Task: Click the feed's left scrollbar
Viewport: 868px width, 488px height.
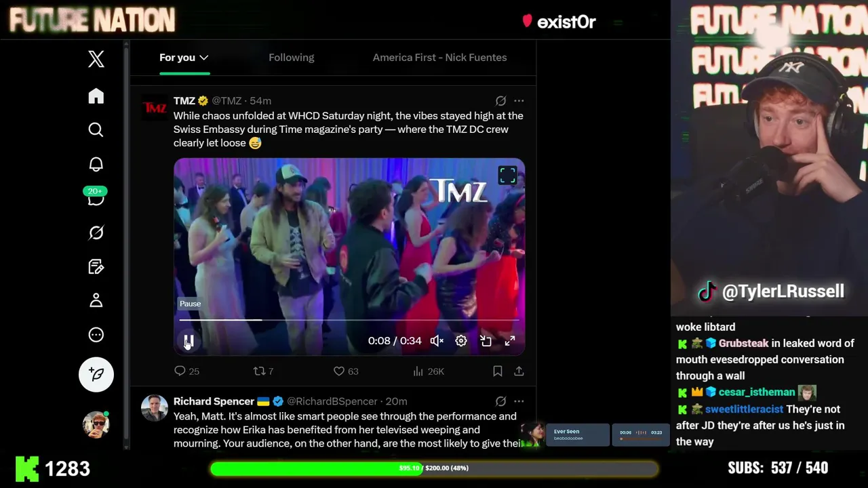Action: [x=126, y=244]
